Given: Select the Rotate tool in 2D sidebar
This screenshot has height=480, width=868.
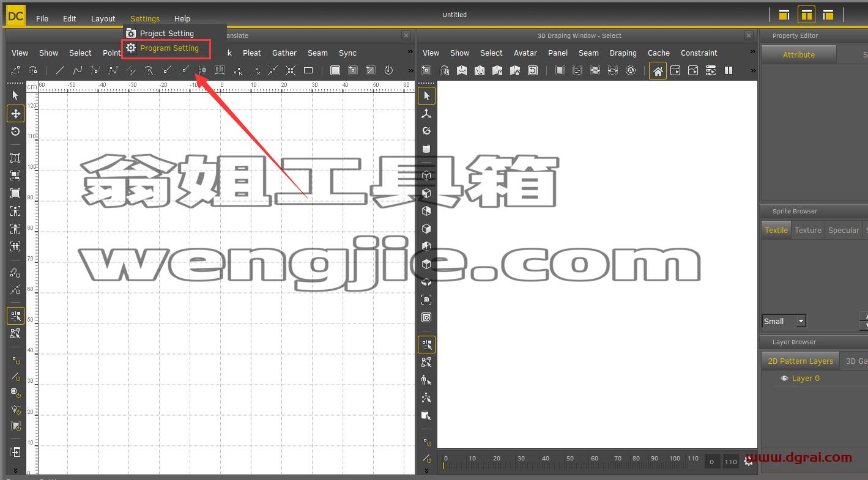Looking at the screenshot, I should pyautogui.click(x=15, y=131).
